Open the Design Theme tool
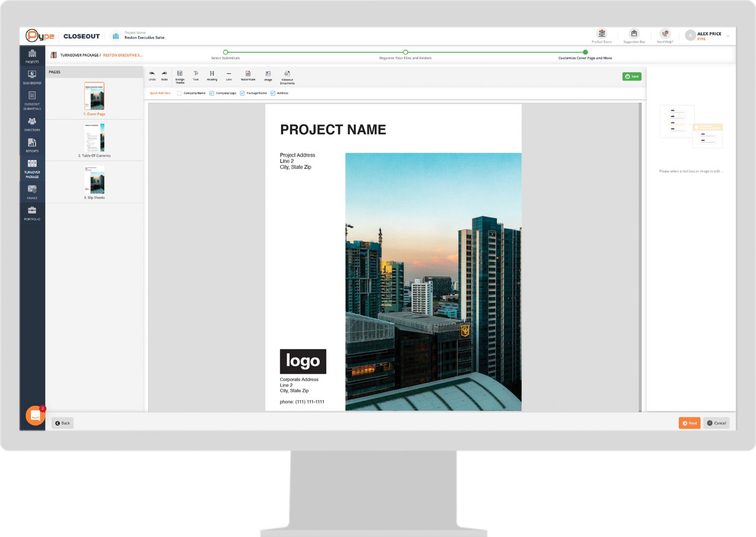The width and height of the screenshot is (756, 537). (180, 74)
